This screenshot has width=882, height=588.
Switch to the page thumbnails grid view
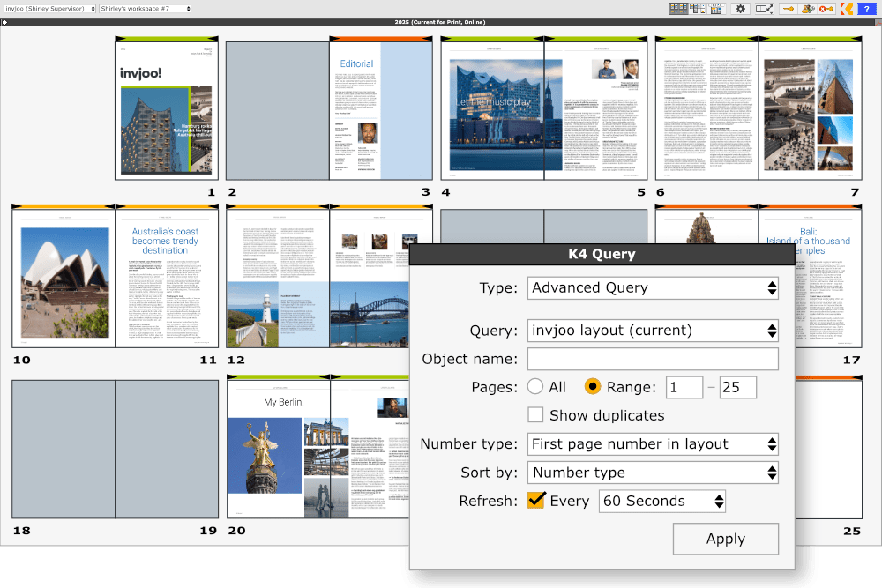tap(678, 9)
